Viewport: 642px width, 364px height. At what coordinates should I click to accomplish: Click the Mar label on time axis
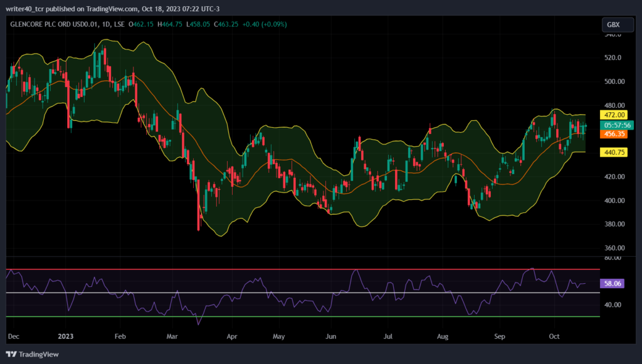click(x=172, y=336)
